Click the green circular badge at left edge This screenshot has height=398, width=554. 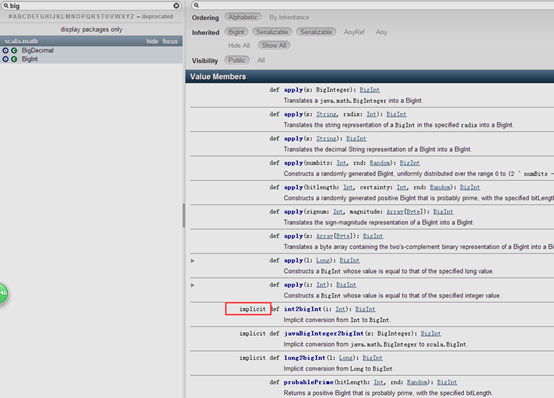point(4,293)
